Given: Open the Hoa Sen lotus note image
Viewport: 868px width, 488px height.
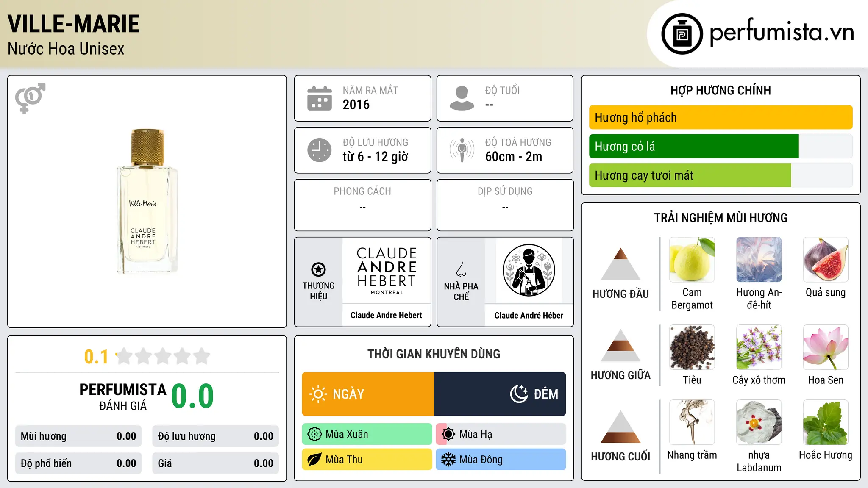Looking at the screenshot, I should click(826, 347).
